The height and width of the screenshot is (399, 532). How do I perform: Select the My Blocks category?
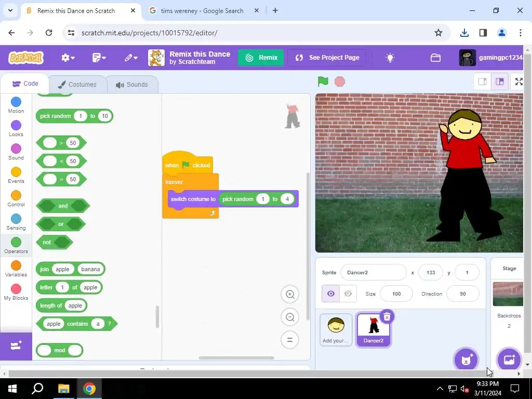coord(16,292)
